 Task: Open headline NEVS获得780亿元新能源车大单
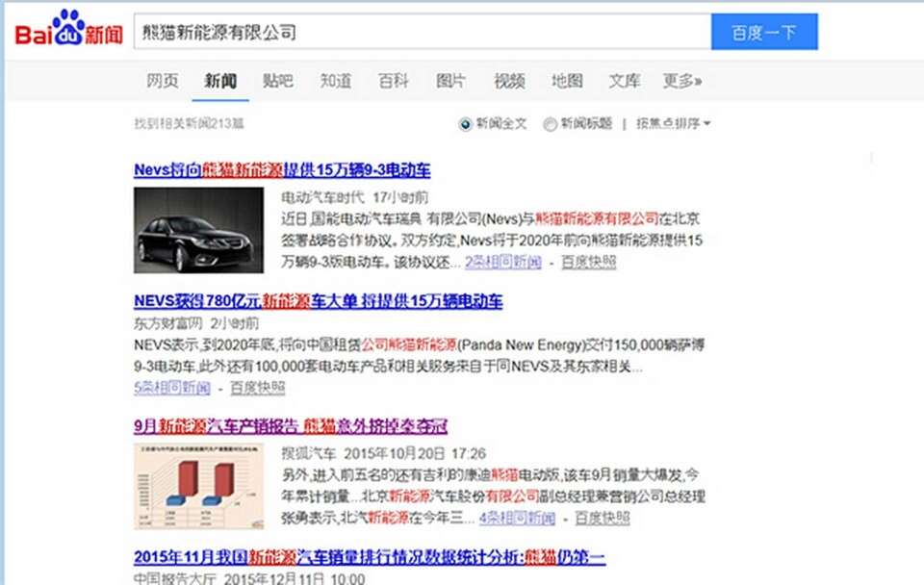click(x=319, y=301)
